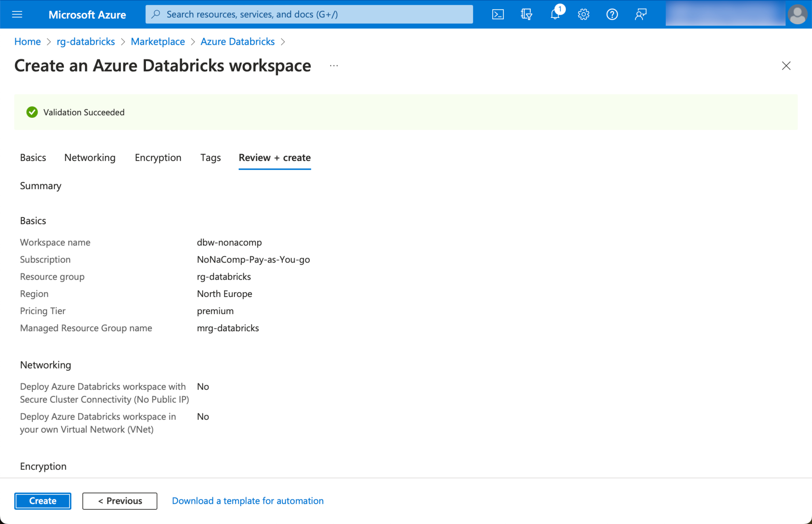Close the create workspace pane
This screenshot has width=812, height=524.
click(x=786, y=66)
